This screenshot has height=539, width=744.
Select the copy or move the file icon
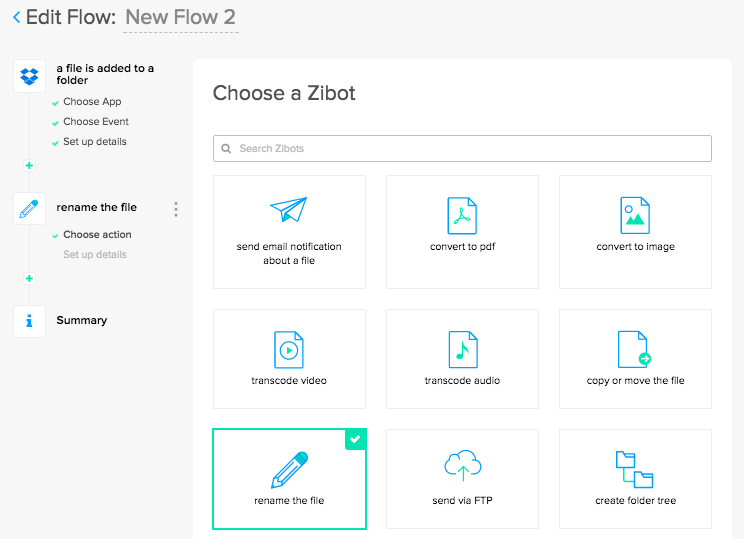click(x=635, y=349)
